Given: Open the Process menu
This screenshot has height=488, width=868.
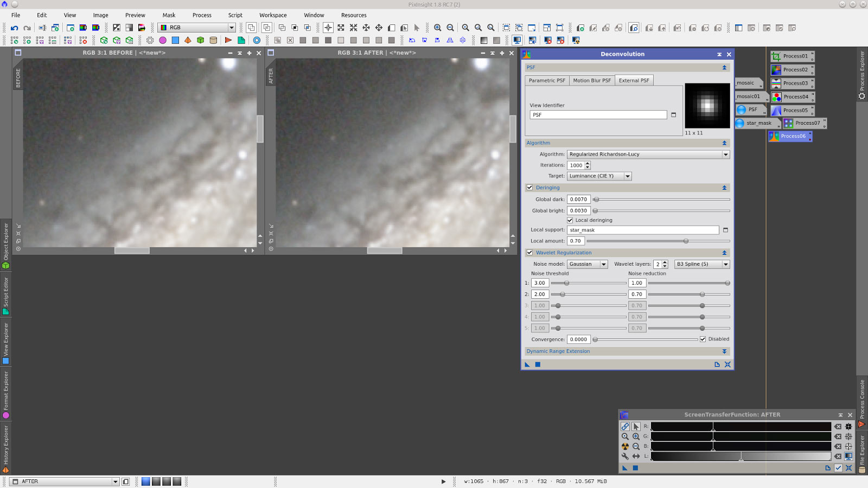Looking at the screenshot, I should pos(202,15).
